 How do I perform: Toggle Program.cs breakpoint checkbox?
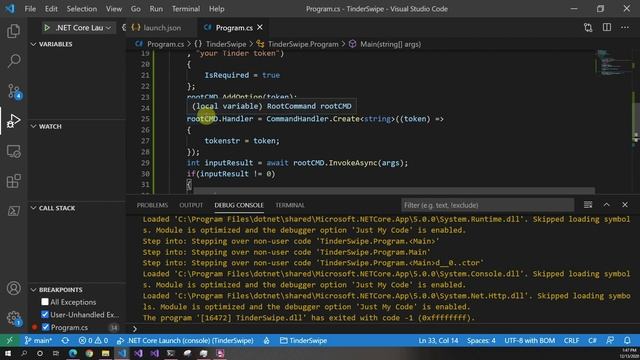click(x=45, y=327)
